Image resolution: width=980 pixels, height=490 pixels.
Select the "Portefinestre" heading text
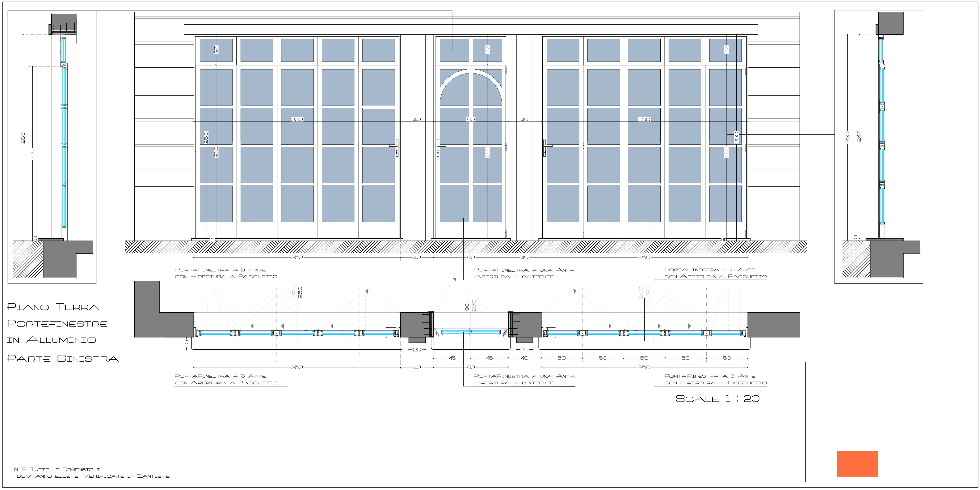[x=57, y=324]
